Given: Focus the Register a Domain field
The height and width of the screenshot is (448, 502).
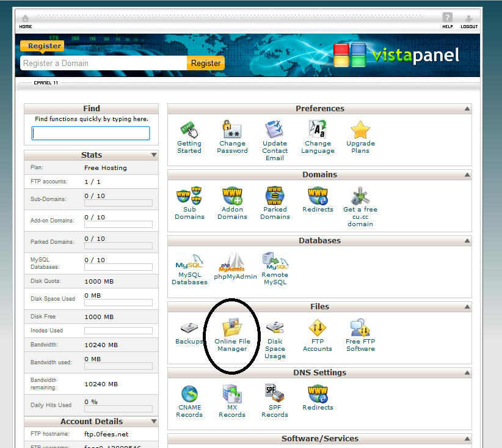Looking at the screenshot, I should click(104, 63).
